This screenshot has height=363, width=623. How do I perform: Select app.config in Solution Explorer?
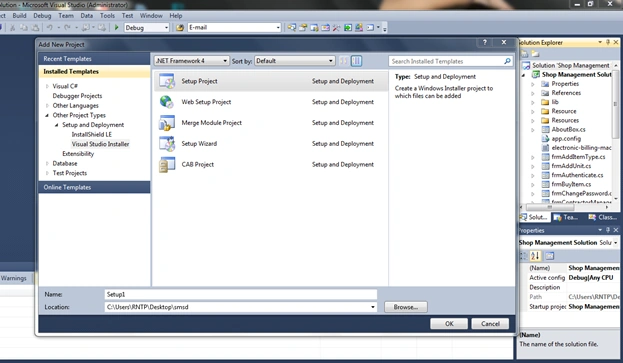pyautogui.click(x=566, y=139)
